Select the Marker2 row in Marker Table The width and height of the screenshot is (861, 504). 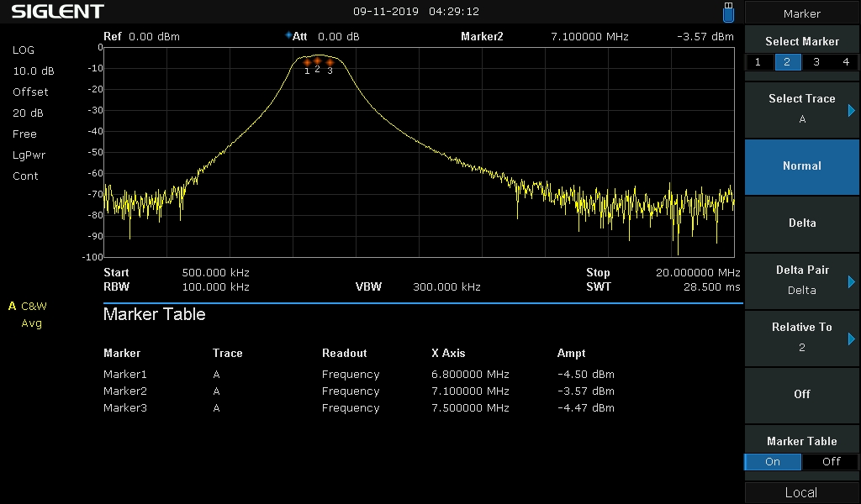359,391
